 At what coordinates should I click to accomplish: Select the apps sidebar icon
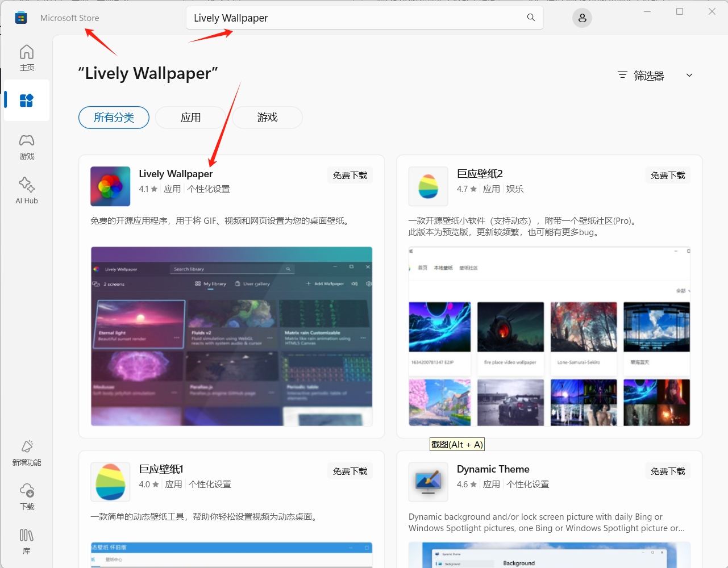27,101
